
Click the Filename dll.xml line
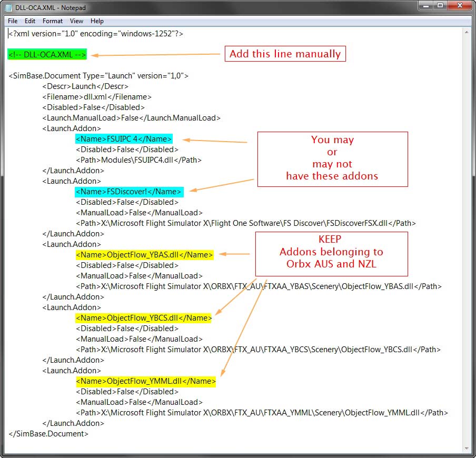click(x=97, y=97)
